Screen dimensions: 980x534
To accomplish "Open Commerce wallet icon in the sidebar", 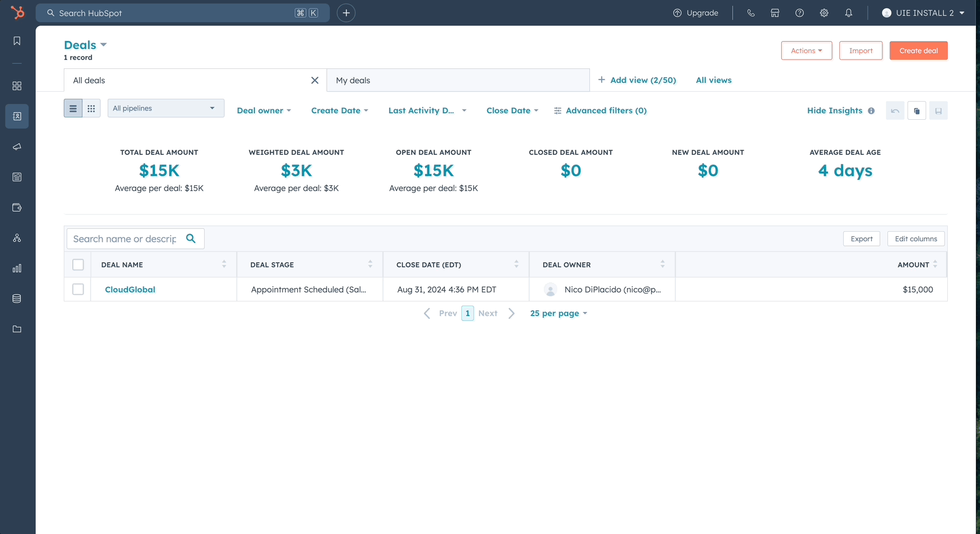I will 17,207.
